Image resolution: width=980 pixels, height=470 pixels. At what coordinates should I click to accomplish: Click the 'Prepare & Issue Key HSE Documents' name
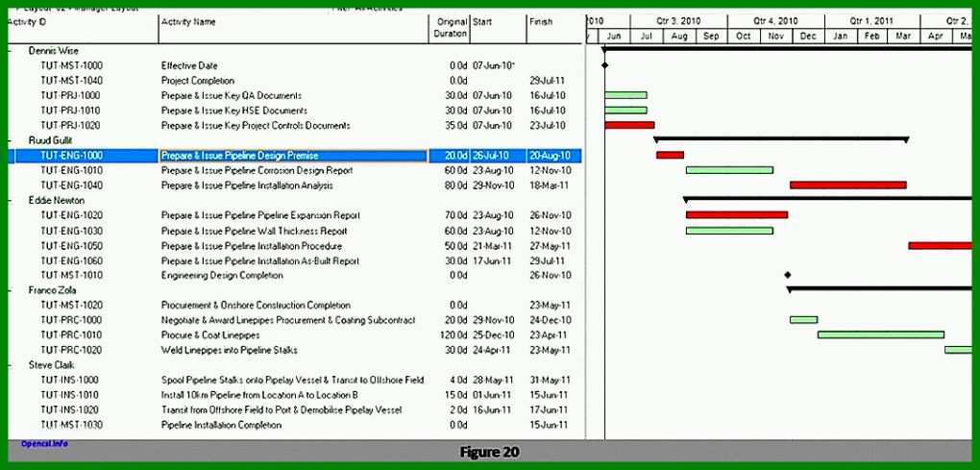(x=233, y=111)
